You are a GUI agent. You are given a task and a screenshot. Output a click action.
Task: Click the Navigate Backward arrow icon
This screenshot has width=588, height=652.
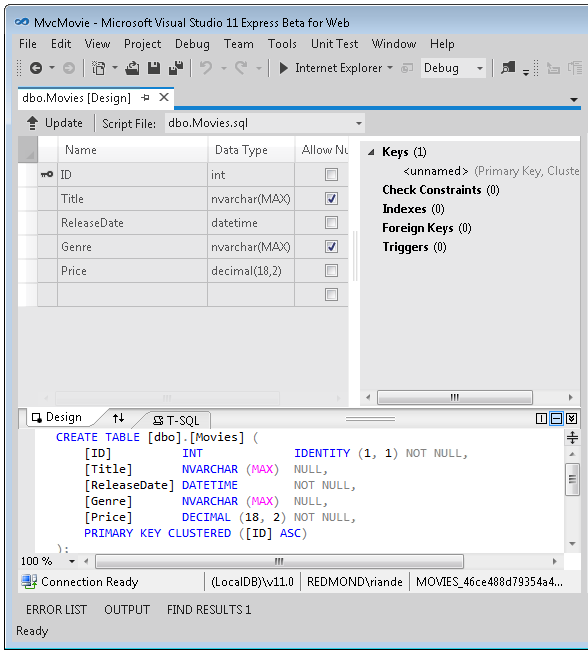(x=36, y=68)
